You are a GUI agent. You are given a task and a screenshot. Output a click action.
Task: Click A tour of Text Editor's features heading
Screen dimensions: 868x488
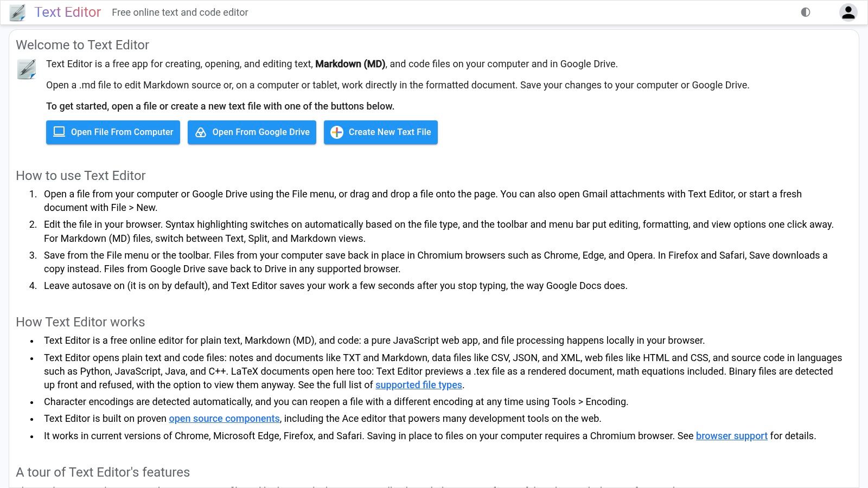pyautogui.click(x=103, y=472)
